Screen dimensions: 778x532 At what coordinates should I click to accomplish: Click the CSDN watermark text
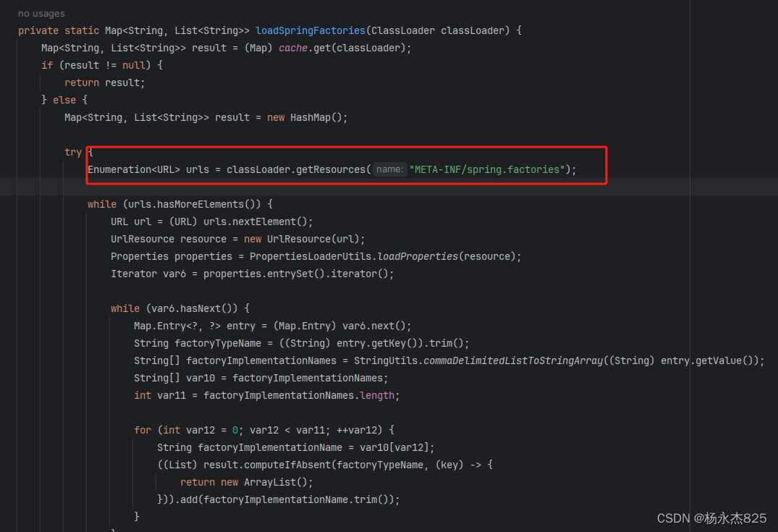coord(711,518)
